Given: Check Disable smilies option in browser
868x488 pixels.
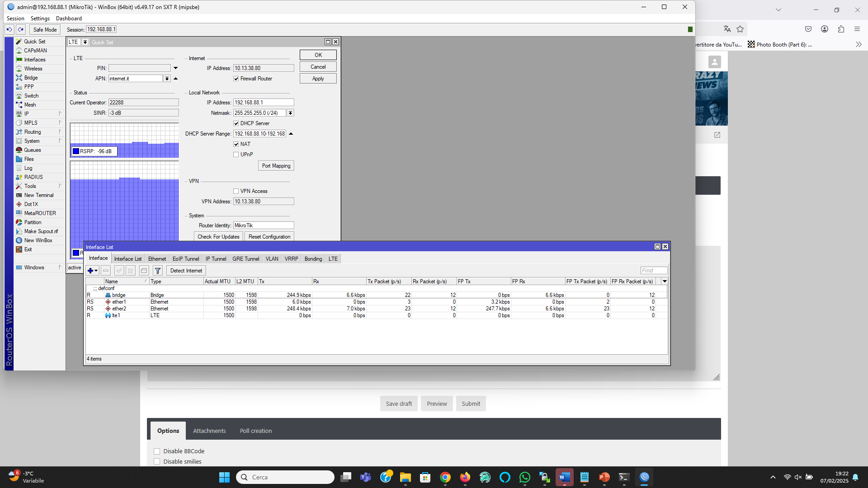Looking at the screenshot, I should click(x=157, y=462).
